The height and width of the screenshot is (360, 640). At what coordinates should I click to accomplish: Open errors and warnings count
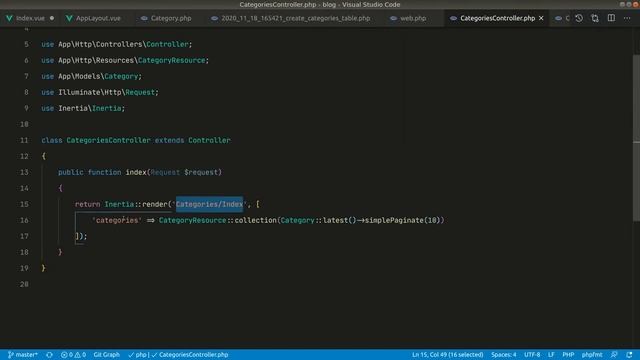[73, 355]
